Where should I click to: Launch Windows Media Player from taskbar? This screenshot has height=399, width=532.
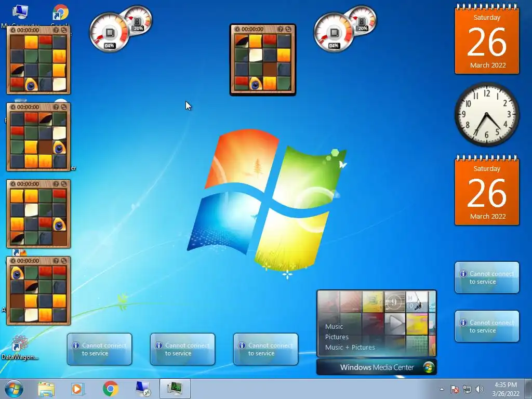pos(78,389)
